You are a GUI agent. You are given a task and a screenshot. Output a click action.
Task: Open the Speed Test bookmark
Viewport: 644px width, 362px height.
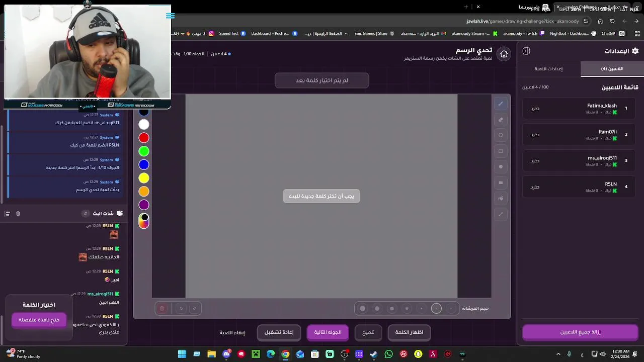232,34
